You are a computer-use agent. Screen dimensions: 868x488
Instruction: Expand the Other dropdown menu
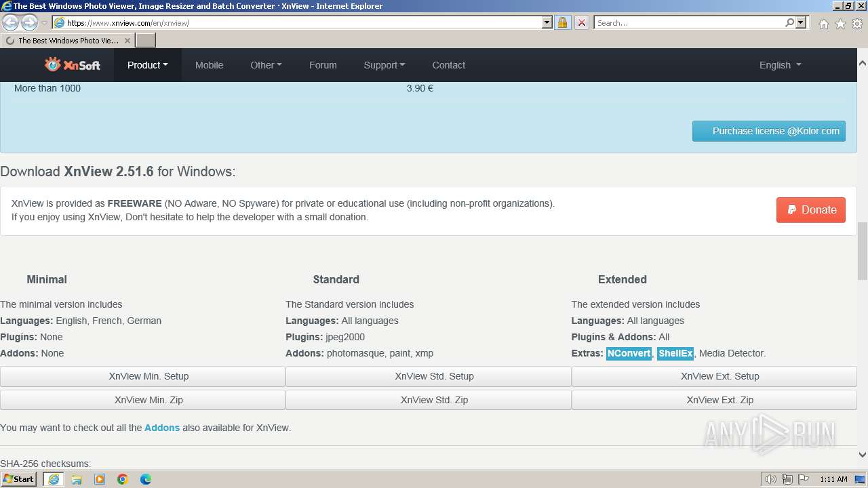click(266, 65)
